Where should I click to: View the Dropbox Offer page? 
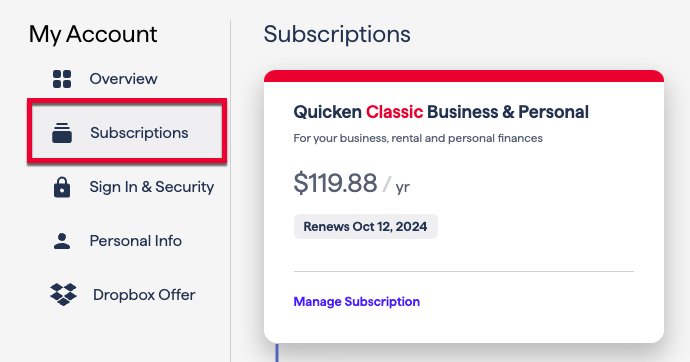[144, 295]
